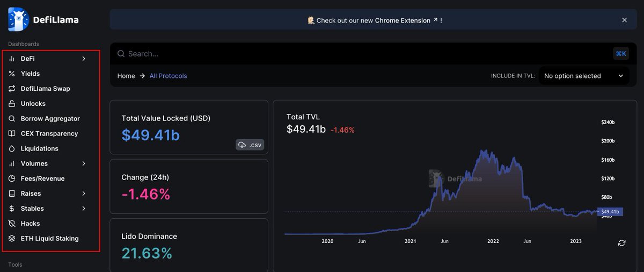Image resolution: width=644 pixels, height=272 pixels.
Task: Click the INCLUDE IN TVL label
Action: point(513,76)
